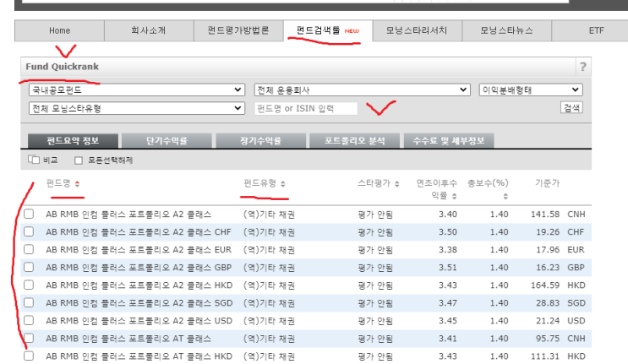The height and width of the screenshot is (364, 628).
Task: Sort by 총보수(%) using its sort arrows
Action: 505,196
